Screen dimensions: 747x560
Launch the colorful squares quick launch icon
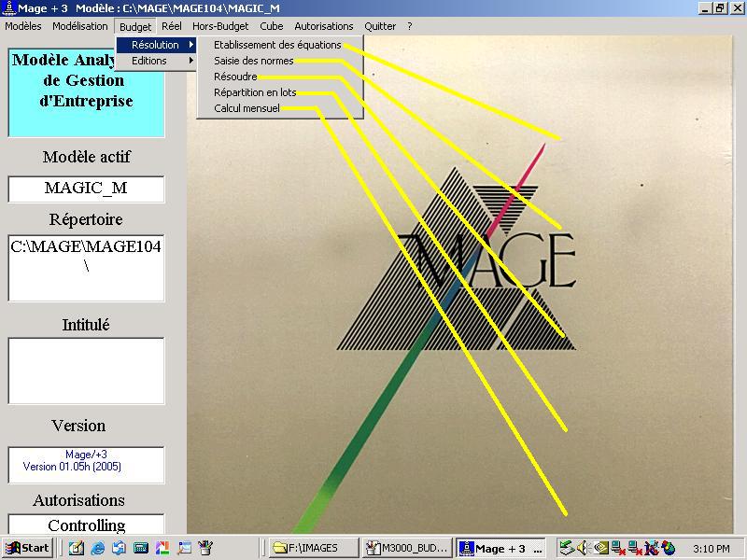(162, 548)
